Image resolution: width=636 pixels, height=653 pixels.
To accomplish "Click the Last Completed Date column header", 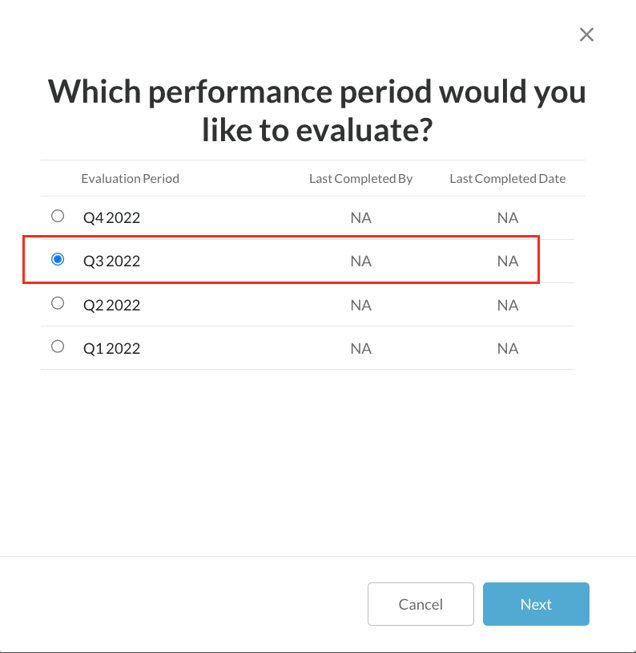I will pyautogui.click(x=508, y=179).
